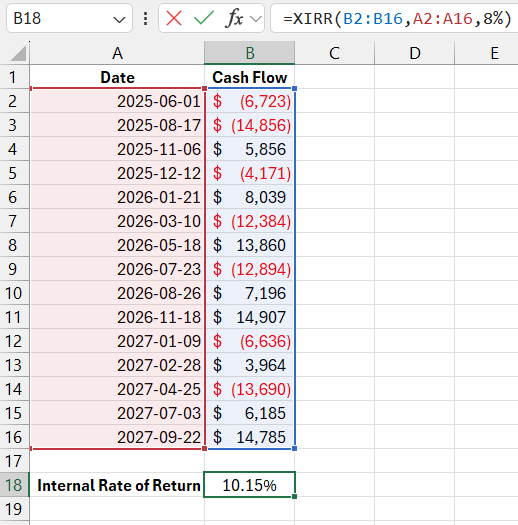Select cell with date 2025-08-17

click(x=117, y=125)
